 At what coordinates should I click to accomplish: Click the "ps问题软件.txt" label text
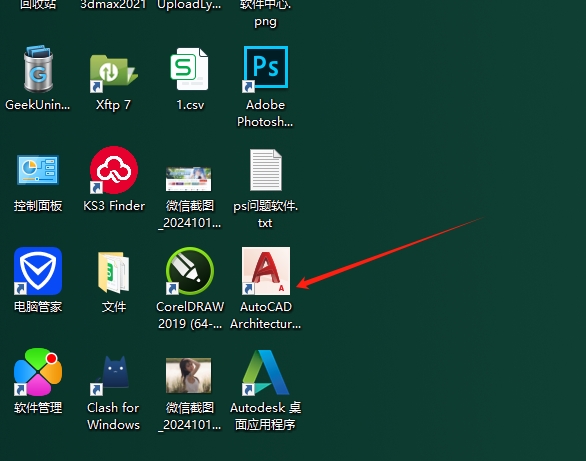coord(265,214)
